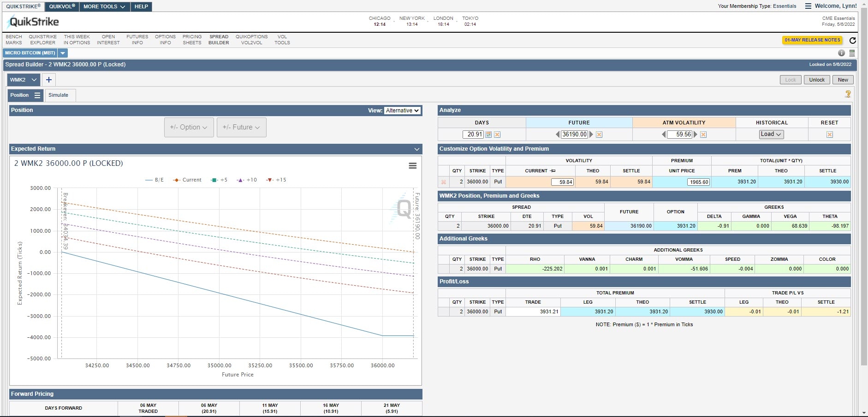This screenshot has height=417, width=868.
Task: Open the View Alternative dropdown
Action: [402, 111]
